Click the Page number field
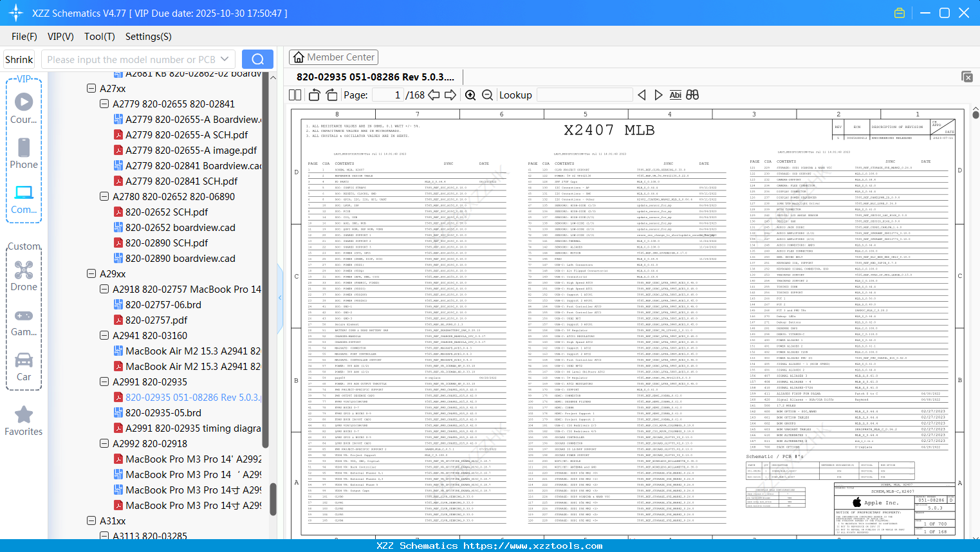 point(387,95)
